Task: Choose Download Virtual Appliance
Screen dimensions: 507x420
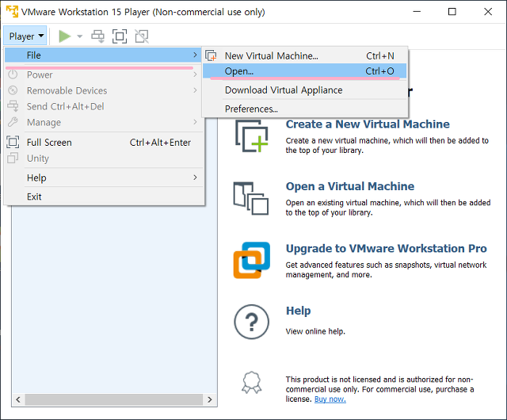Action: (304, 90)
